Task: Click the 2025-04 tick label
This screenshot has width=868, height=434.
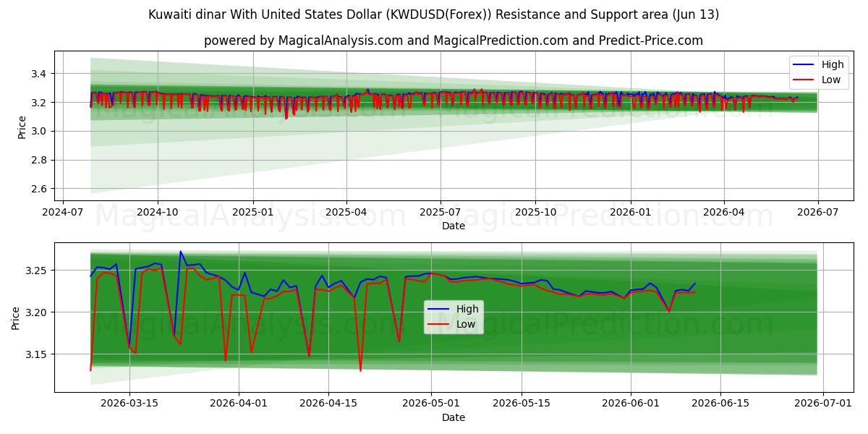Action: pos(346,213)
